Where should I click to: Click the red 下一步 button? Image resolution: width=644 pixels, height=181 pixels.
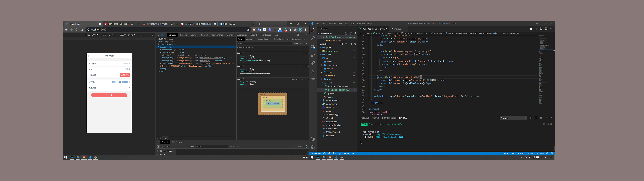109,95
